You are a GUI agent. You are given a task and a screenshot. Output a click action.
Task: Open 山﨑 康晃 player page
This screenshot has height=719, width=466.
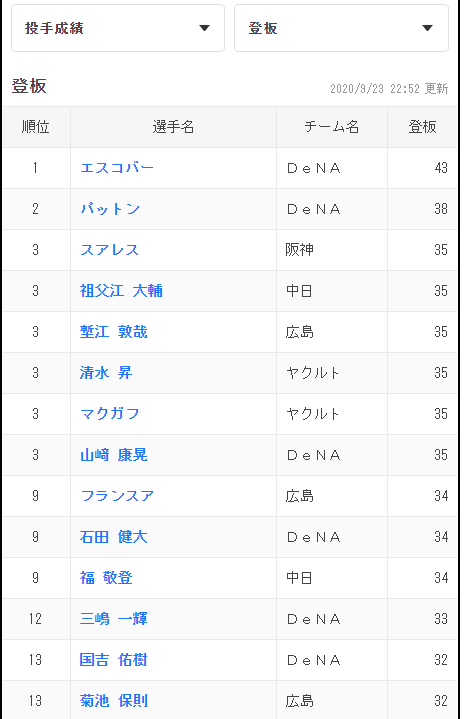pyautogui.click(x=114, y=455)
